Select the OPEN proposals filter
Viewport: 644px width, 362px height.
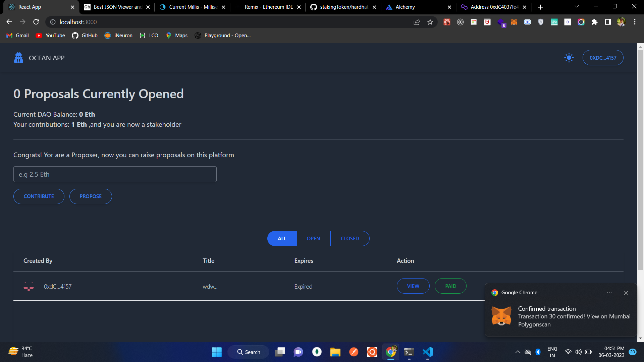point(313,238)
